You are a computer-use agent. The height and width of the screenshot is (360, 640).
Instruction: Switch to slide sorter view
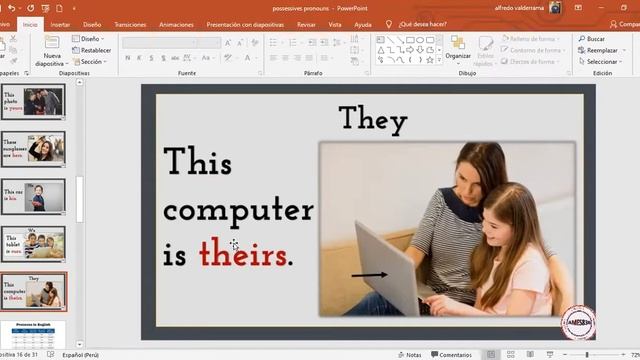click(x=511, y=355)
